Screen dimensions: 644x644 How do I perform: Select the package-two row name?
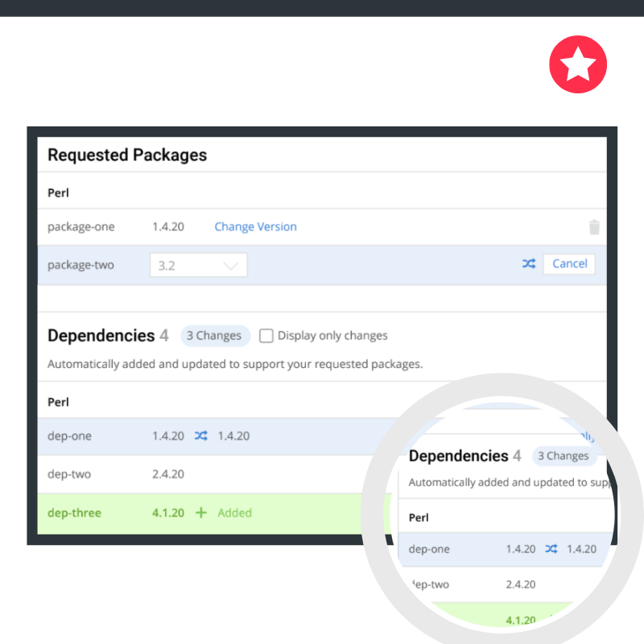[81, 266]
